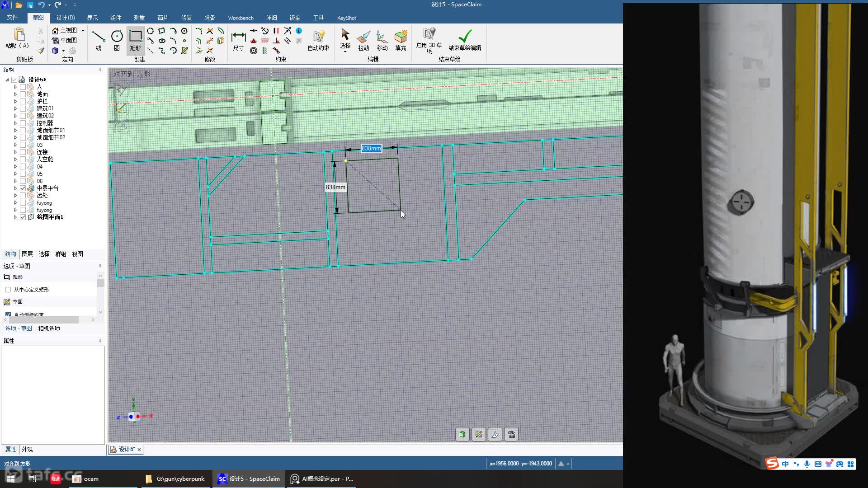
Task: Click the green solid mode icon in canvas
Action: [462, 434]
